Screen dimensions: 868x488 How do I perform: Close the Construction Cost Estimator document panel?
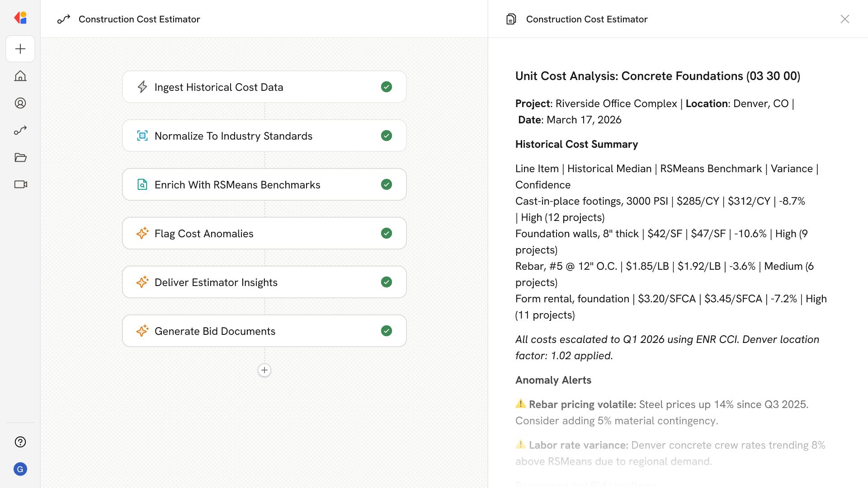coord(844,19)
